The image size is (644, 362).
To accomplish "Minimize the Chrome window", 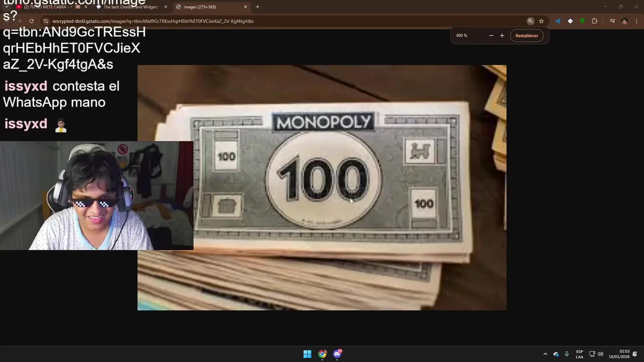I will click(x=605, y=7).
